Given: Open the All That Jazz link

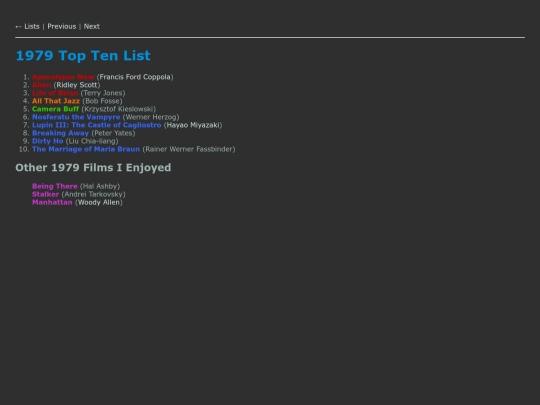Looking at the screenshot, I should coord(56,101).
